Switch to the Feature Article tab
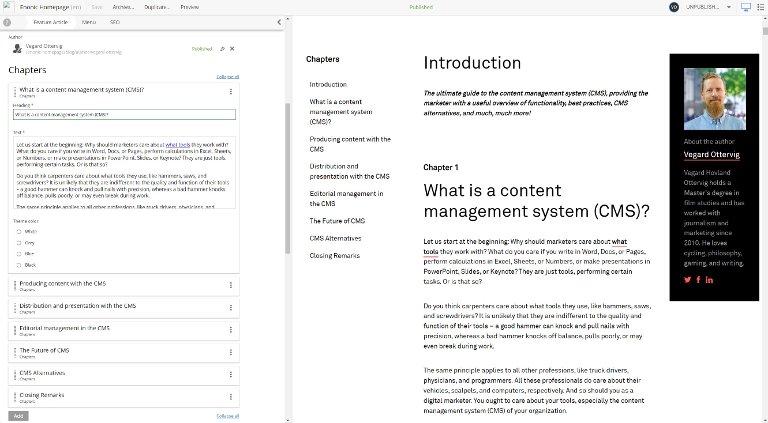This screenshot has height=423, width=768. (x=50, y=22)
